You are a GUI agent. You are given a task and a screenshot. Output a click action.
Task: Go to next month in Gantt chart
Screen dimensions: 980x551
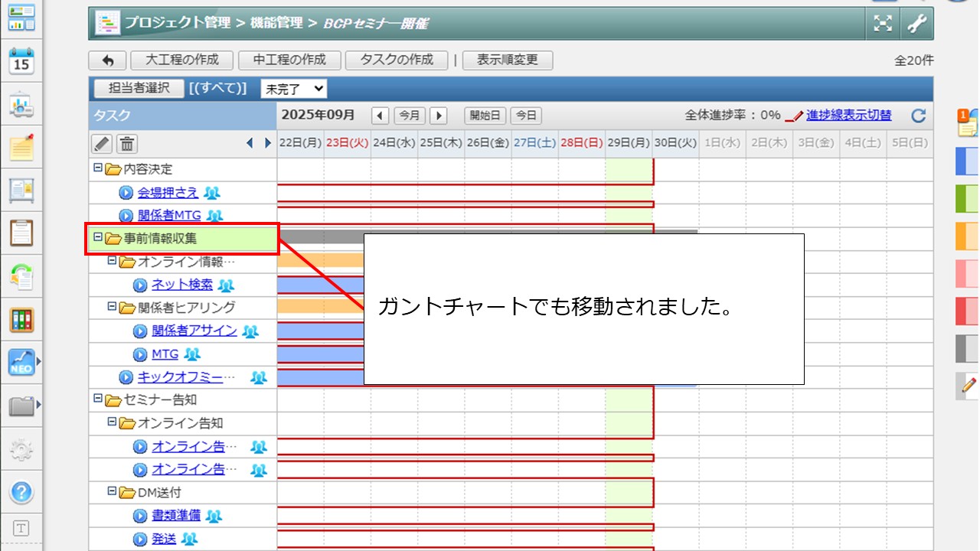[x=438, y=116]
